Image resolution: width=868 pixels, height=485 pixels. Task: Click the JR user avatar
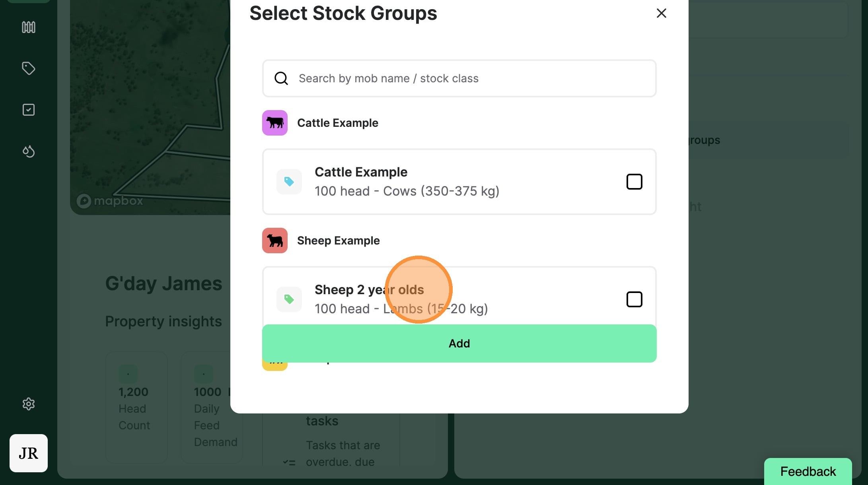[x=28, y=453]
